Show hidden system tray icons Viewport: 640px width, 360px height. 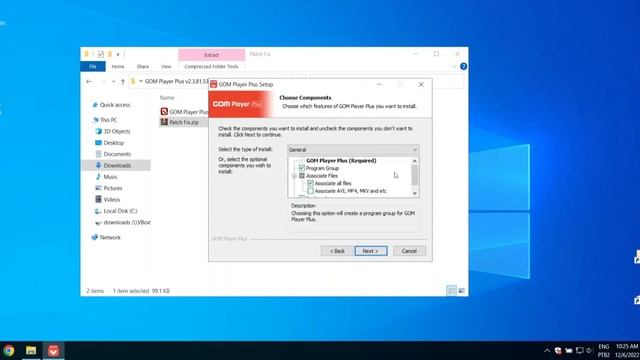tap(547, 351)
